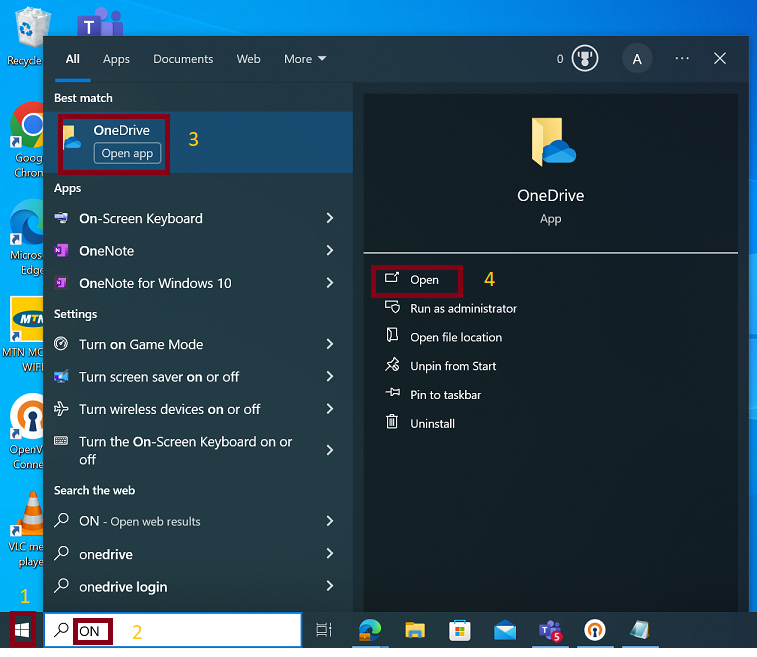
Task: Expand the 'onedrive login' suggestion arrow
Action: tap(330, 586)
